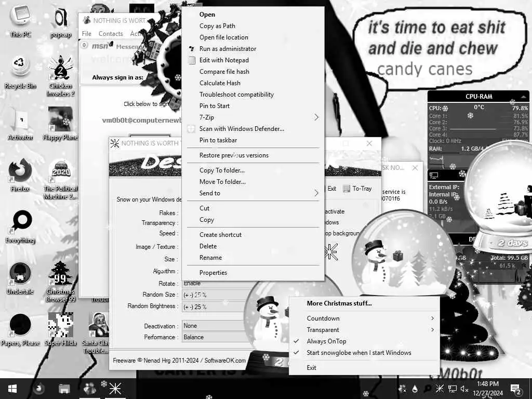
Task: Expand the Transparent submenu
Action: pos(364,330)
